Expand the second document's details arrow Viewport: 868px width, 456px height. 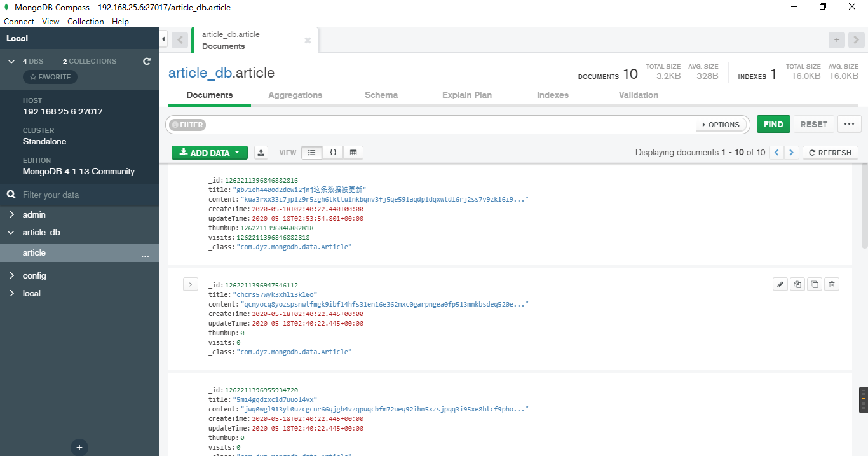pyautogui.click(x=190, y=284)
